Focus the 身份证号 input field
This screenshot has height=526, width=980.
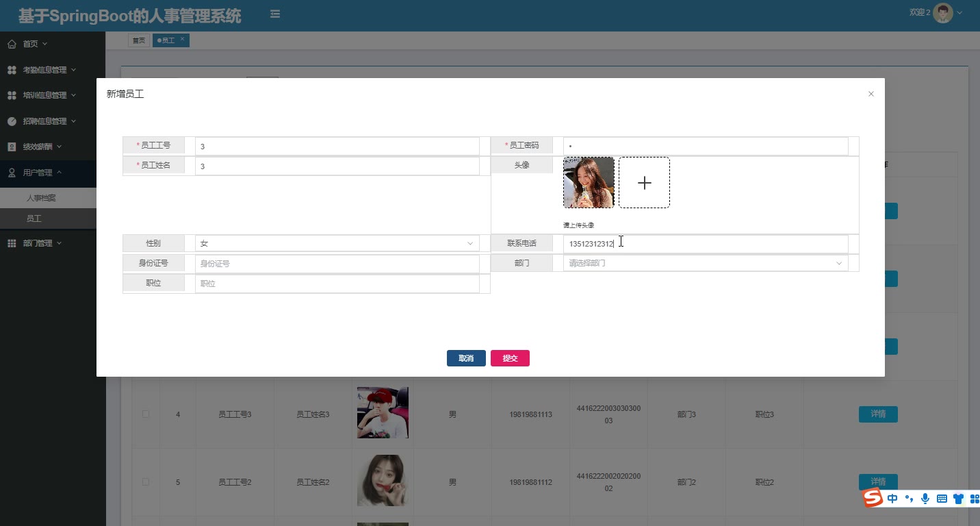click(x=337, y=264)
